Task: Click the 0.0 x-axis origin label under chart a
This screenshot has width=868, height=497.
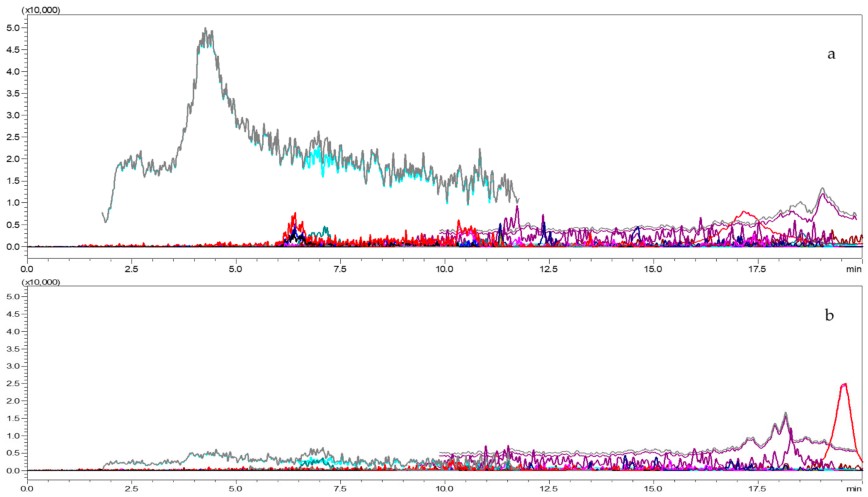Action: click(x=27, y=269)
